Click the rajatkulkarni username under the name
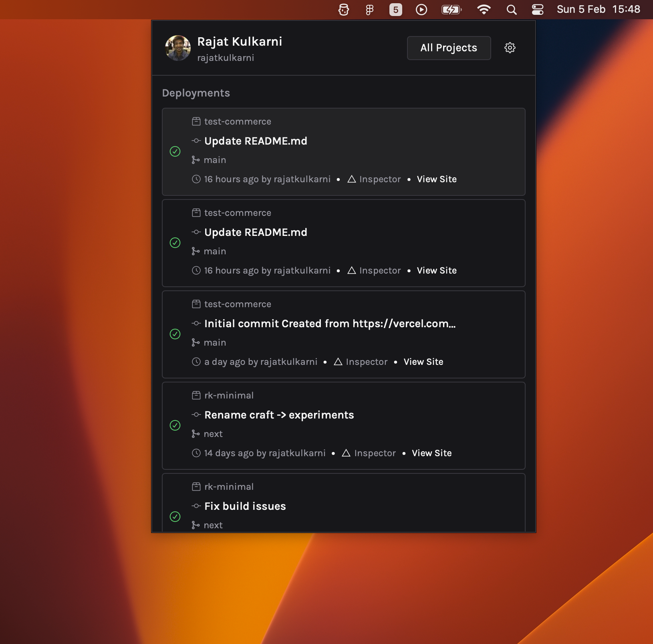Viewport: 653px width, 644px height. 226,58
